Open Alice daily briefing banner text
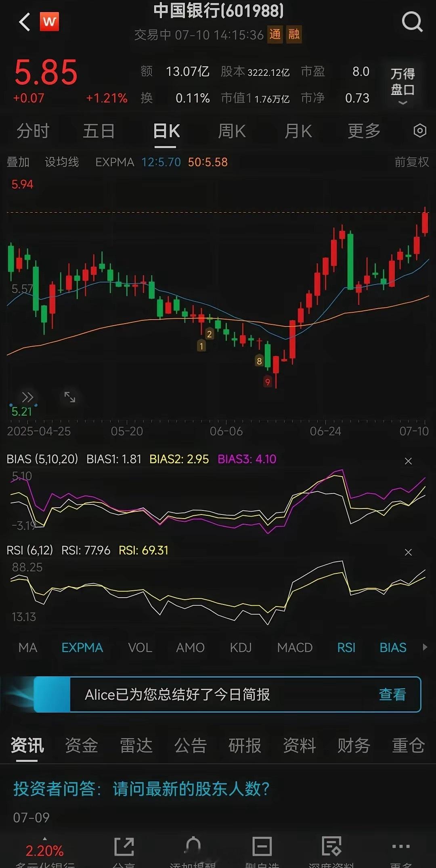The width and height of the screenshot is (436, 868). [177, 694]
